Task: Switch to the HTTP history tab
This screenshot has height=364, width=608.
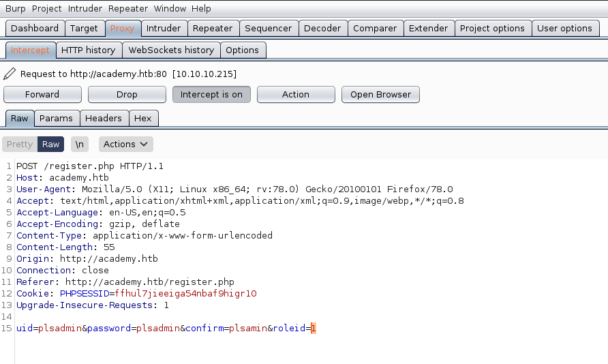Action: (88, 50)
